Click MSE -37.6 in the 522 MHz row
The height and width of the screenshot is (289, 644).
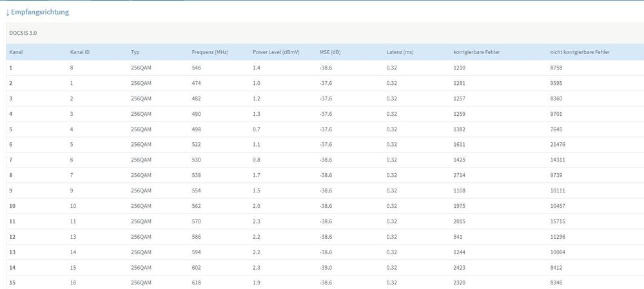tap(326, 144)
